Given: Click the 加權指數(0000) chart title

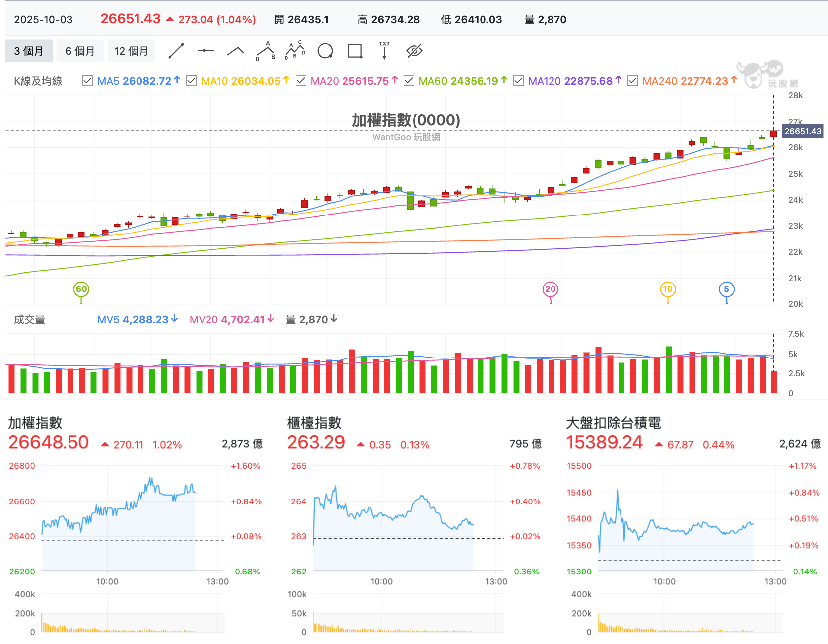Looking at the screenshot, I should pyautogui.click(x=406, y=120).
